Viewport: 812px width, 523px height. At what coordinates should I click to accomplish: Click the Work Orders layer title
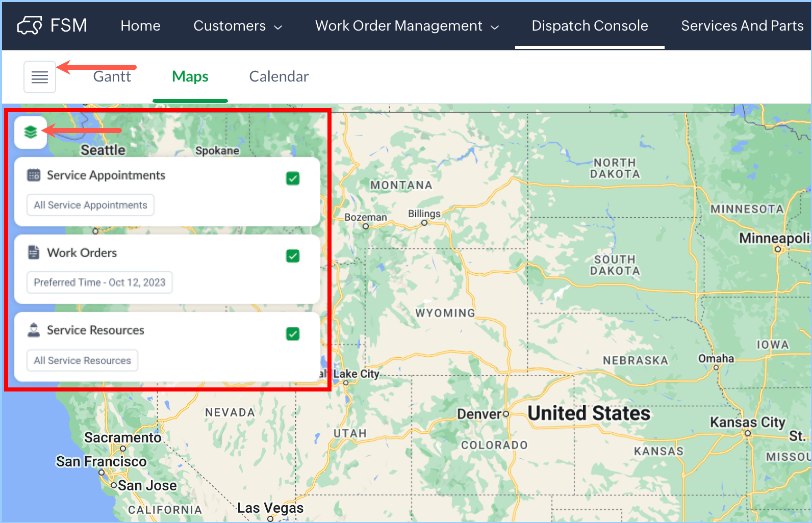[82, 253]
